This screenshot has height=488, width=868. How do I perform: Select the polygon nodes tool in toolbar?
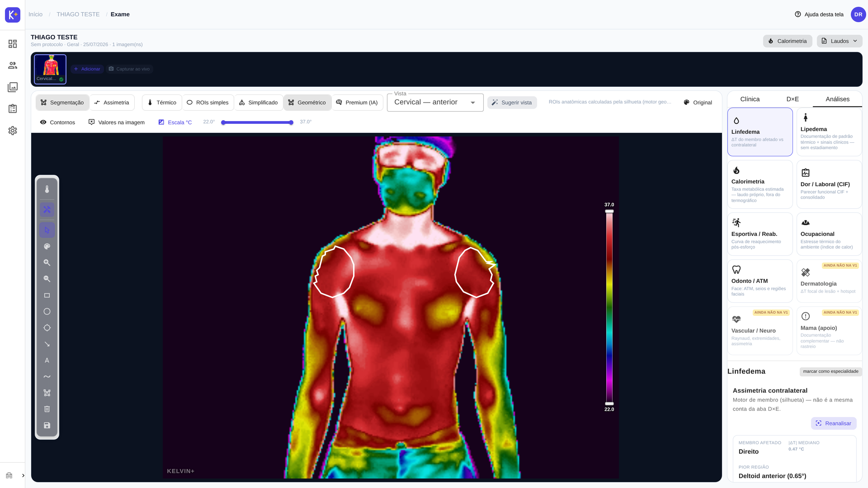coord(47,393)
